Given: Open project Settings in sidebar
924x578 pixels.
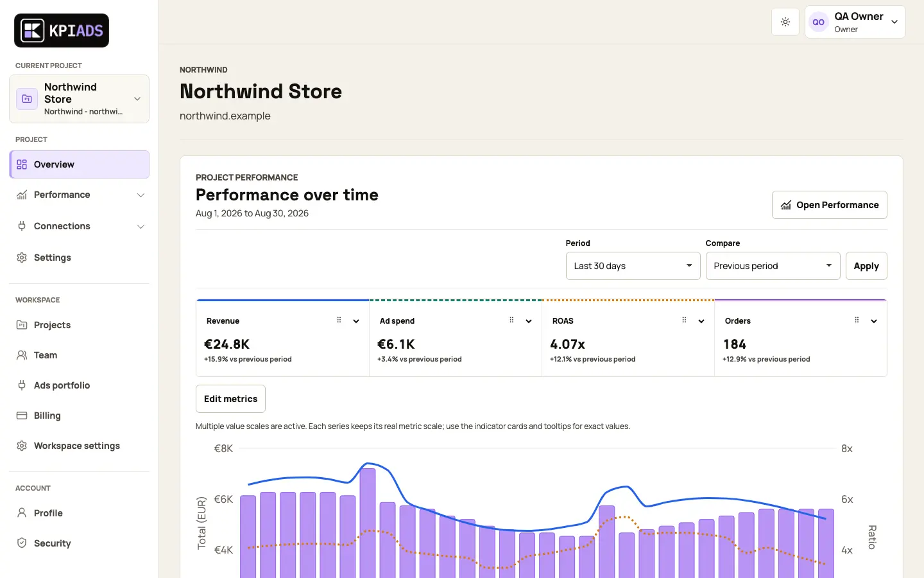Looking at the screenshot, I should pyautogui.click(x=80, y=258).
